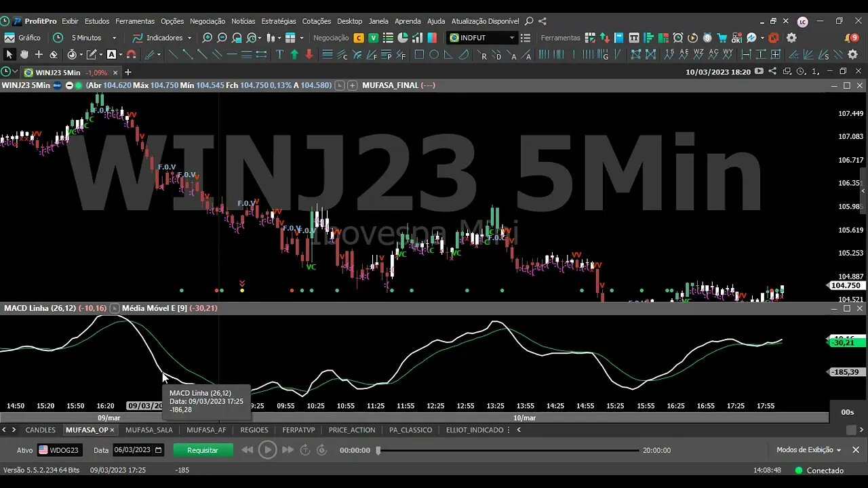
Task: Click the Requisitar button
Action: click(x=203, y=450)
